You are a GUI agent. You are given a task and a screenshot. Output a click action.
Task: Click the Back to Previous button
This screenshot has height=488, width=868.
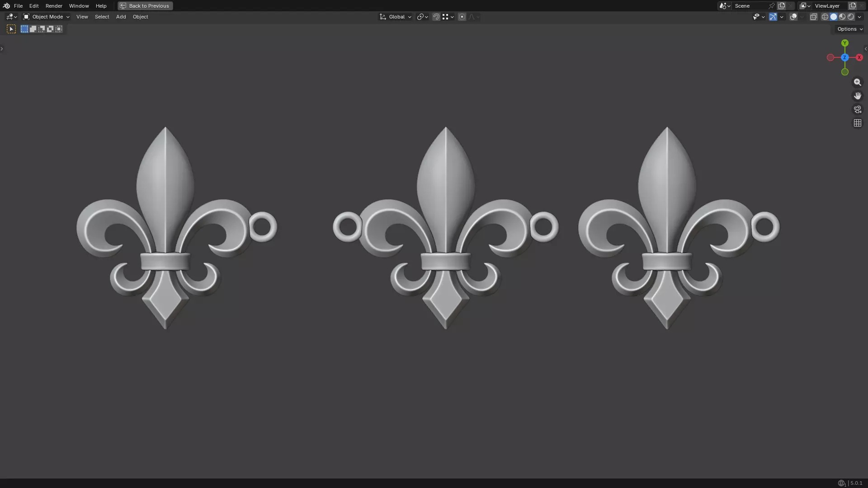145,6
